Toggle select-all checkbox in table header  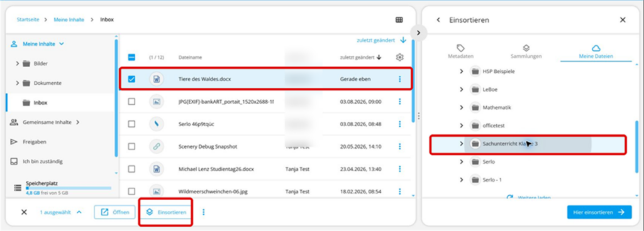point(132,57)
